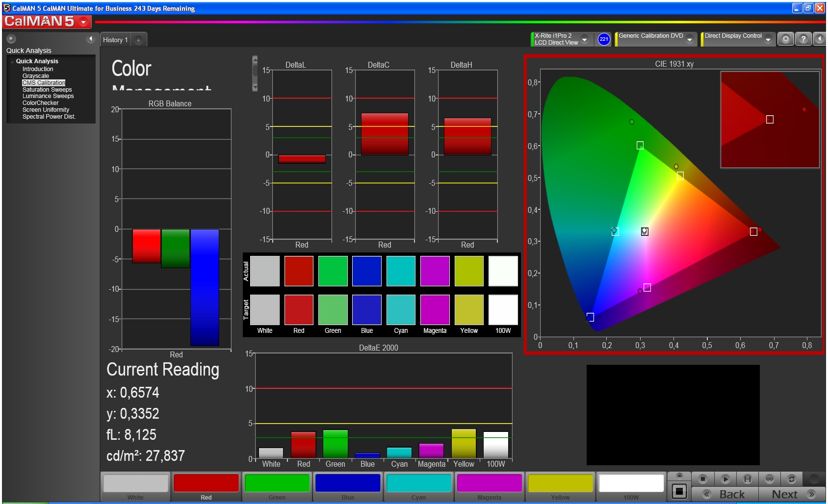Viewport: 828px width, 504px height.
Task: Expand the Generic Calibration DVD source dropdown
Action: (x=690, y=40)
